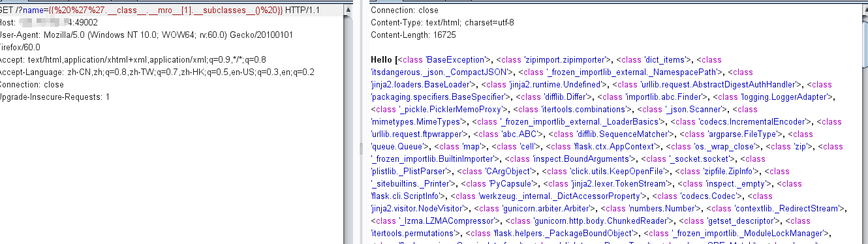Click the 'Upgrade-Insecure-Requests: 1' header
Viewport: 868px width, 244px height.
click(55, 97)
